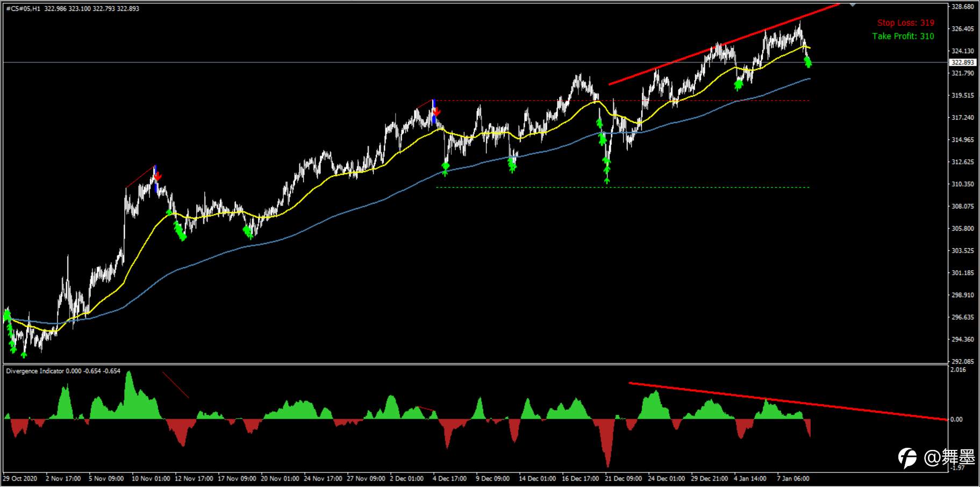This screenshot has width=980, height=487.
Task: Click the 9 Dec 09:00 time label
Action: point(492,478)
